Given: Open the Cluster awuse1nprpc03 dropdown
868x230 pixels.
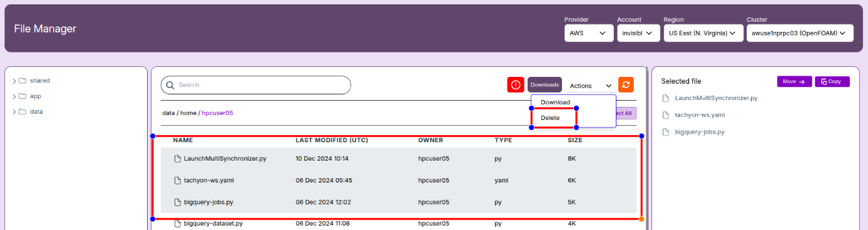Looking at the screenshot, I should pyautogui.click(x=800, y=33).
